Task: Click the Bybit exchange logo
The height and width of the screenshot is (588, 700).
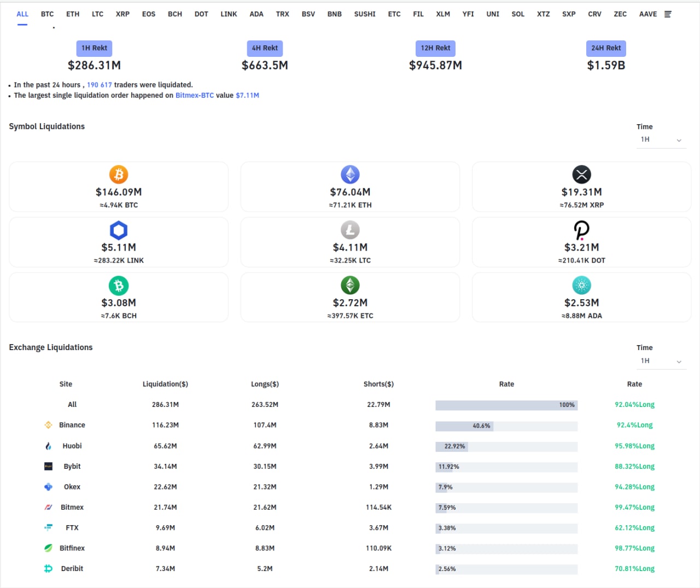Action: pos(48,466)
